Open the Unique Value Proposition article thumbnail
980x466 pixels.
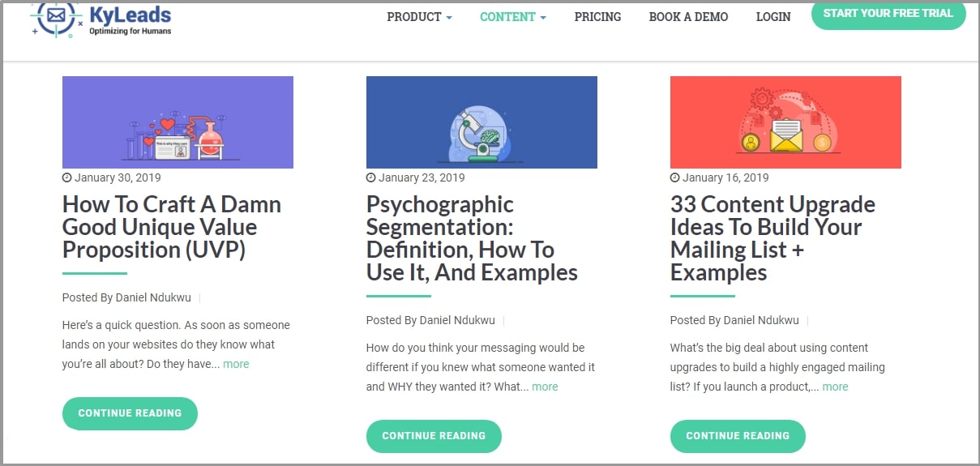178,122
